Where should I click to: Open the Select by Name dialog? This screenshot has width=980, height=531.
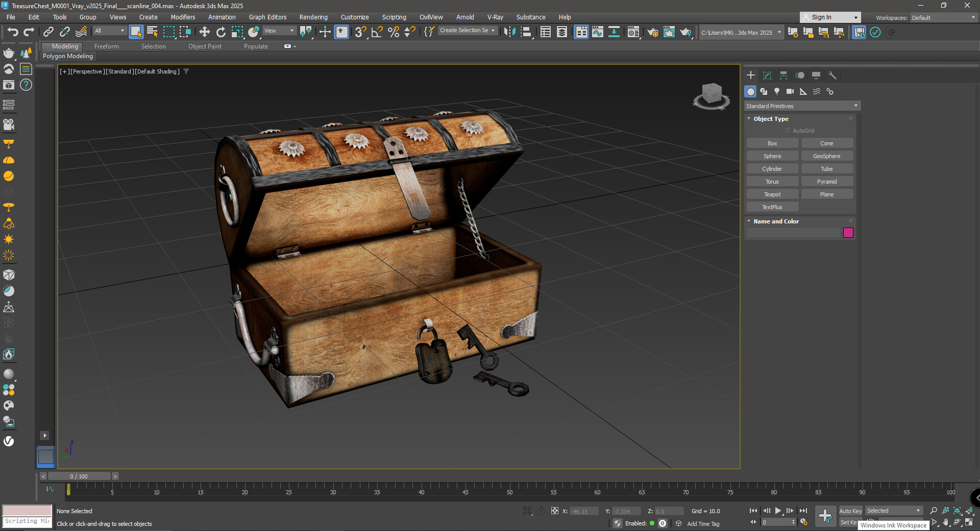coord(152,32)
